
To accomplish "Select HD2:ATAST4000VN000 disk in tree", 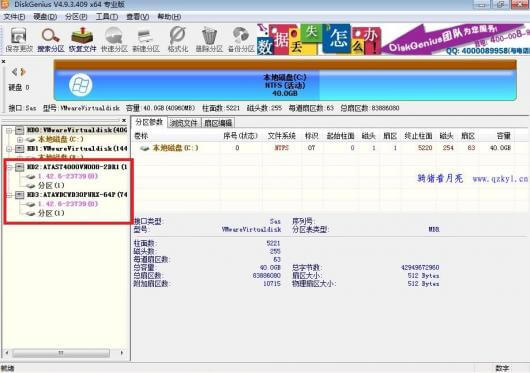I will 77,167.
